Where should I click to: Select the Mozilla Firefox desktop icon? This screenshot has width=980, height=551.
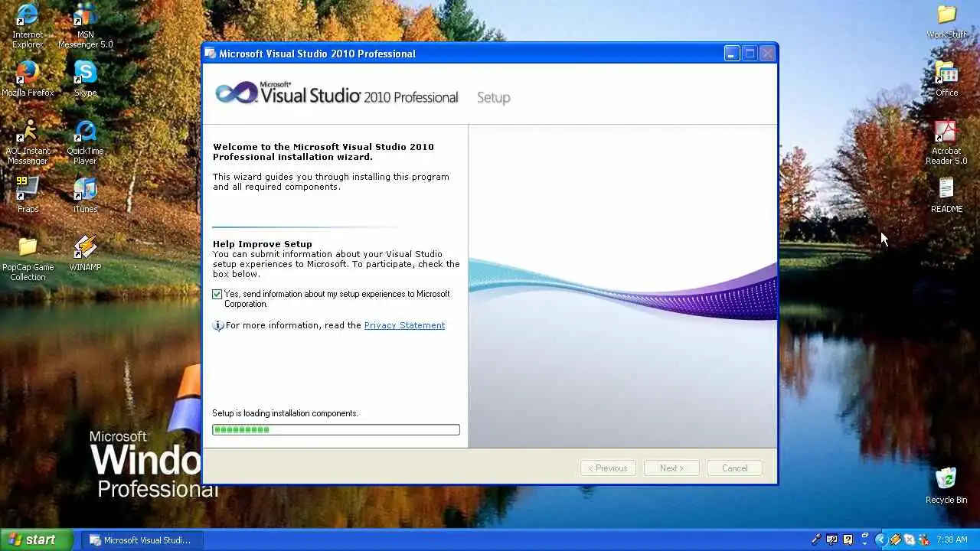pyautogui.click(x=28, y=79)
